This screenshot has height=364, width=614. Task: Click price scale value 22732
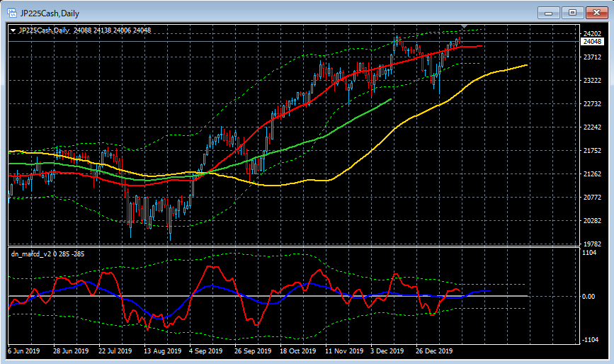(x=592, y=103)
